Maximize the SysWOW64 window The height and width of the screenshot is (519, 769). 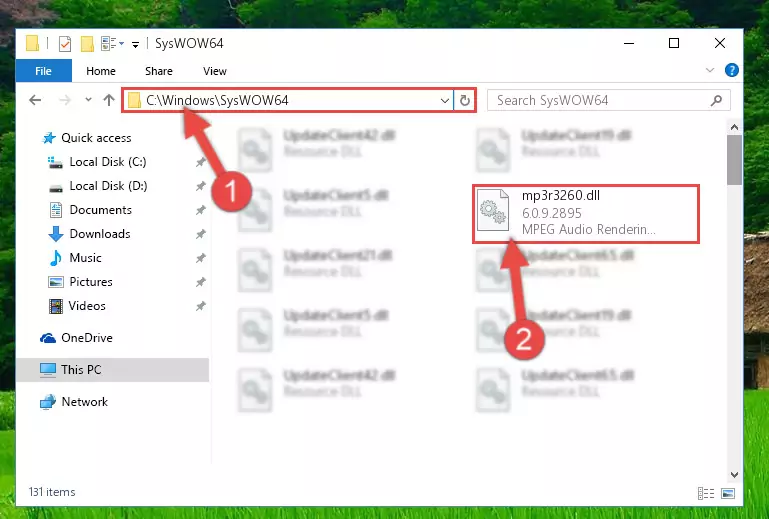pyautogui.click(x=674, y=43)
